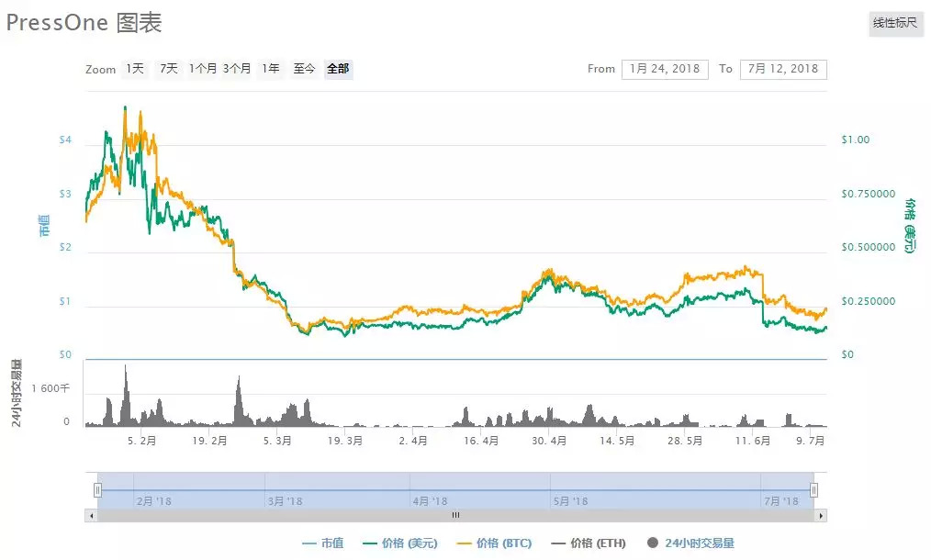
Task: Set zoom to 1年
Action: 271,69
